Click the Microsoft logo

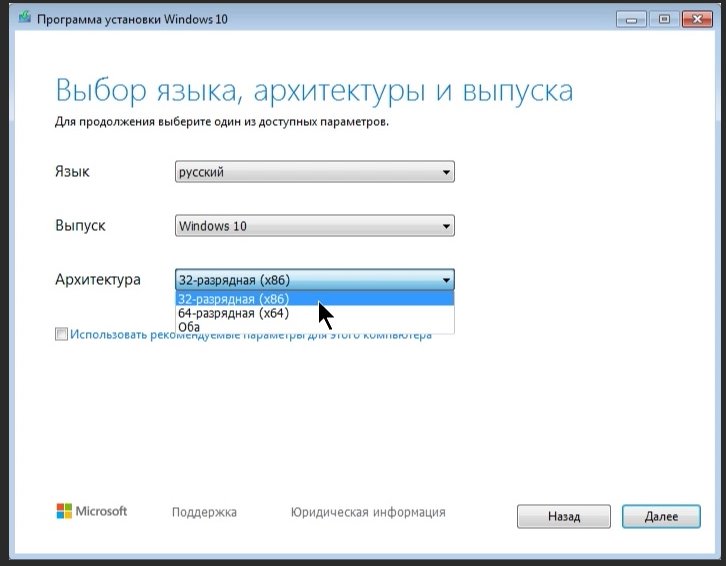click(92, 511)
